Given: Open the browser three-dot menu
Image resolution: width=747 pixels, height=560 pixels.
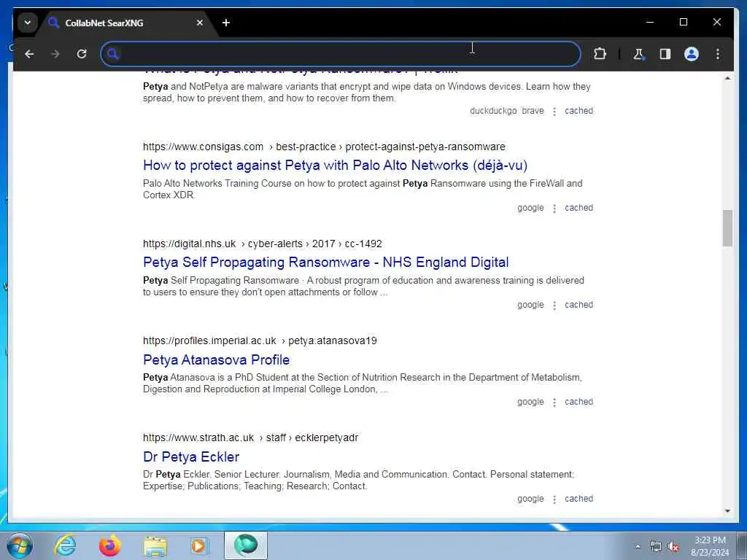Looking at the screenshot, I should [x=718, y=54].
